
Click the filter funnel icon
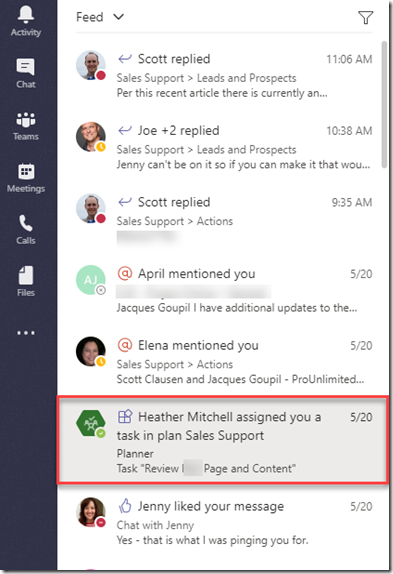click(365, 17)
